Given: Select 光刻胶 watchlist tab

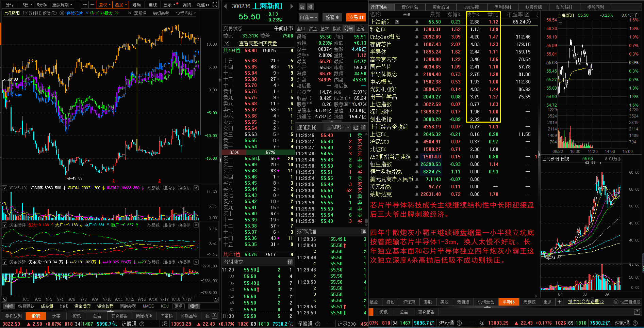Looking at the screenshot, I should click(x=529, y=302).
